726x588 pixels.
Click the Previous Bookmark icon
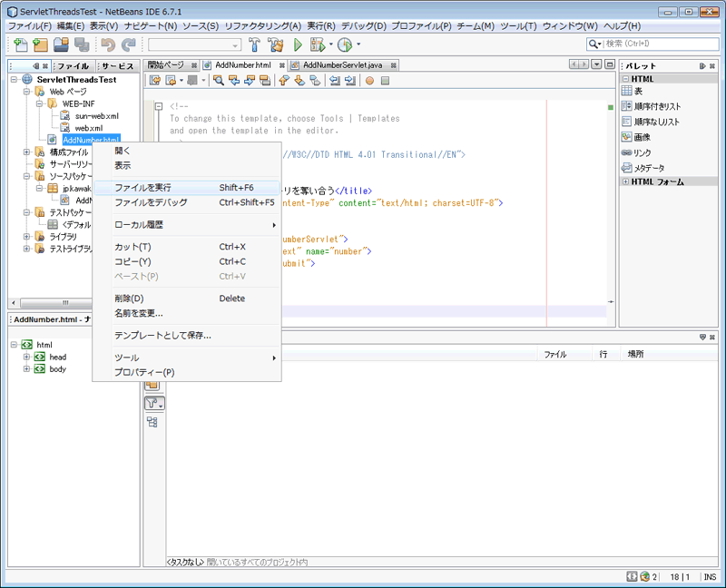point(284,81)
